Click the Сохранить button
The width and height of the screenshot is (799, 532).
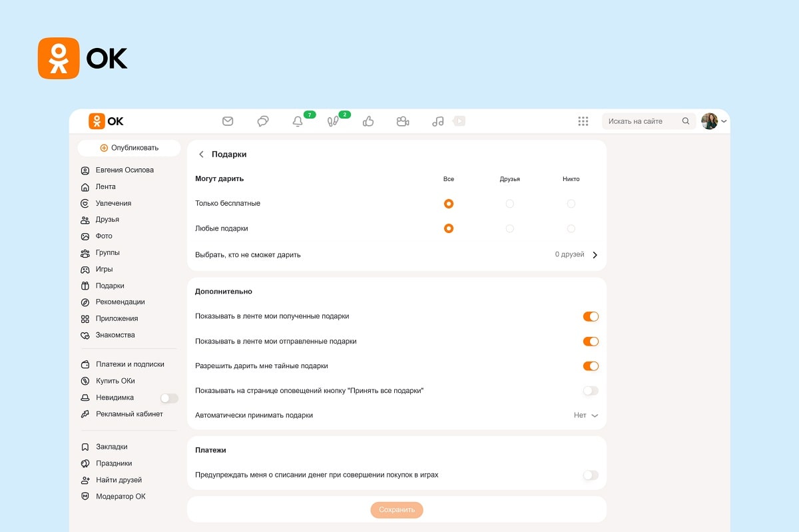397,510
